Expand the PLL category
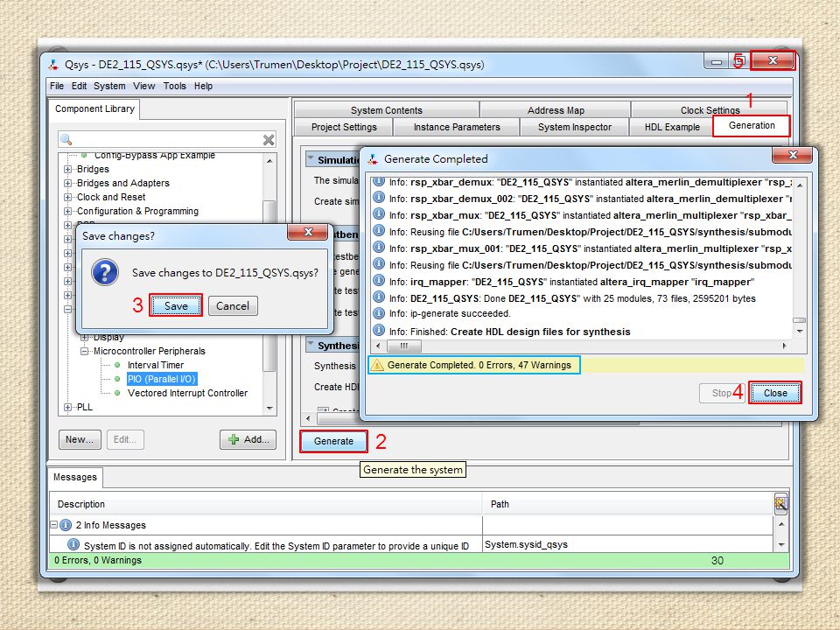Screen dimensions: 840x630 [x=68, y=407]
